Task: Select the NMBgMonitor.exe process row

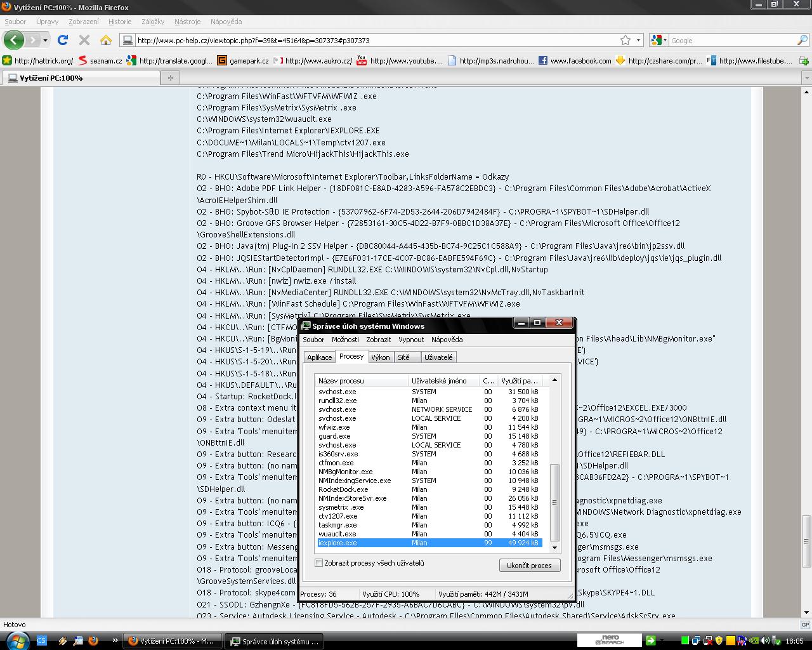Action: tap(429, 472)
